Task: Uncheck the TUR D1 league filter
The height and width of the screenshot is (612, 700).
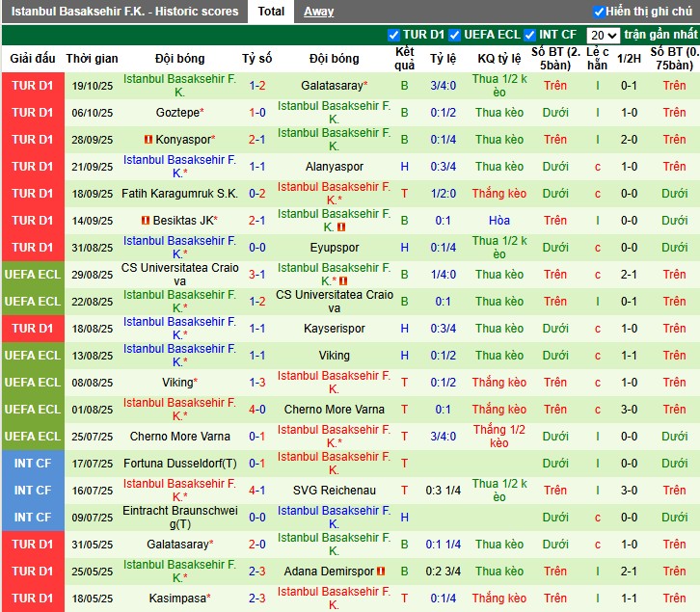Action: click(393, 35)
